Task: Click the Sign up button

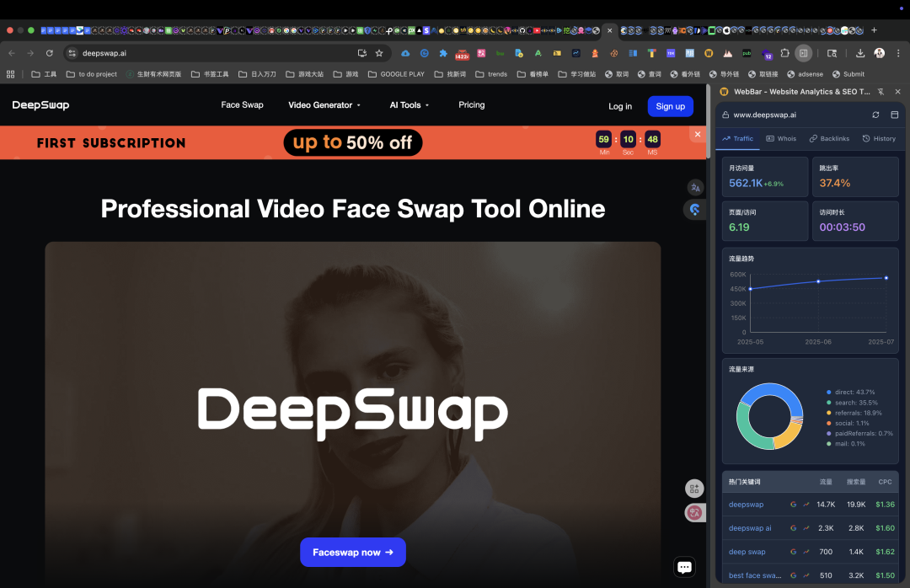Action: [x=671, y=106]
